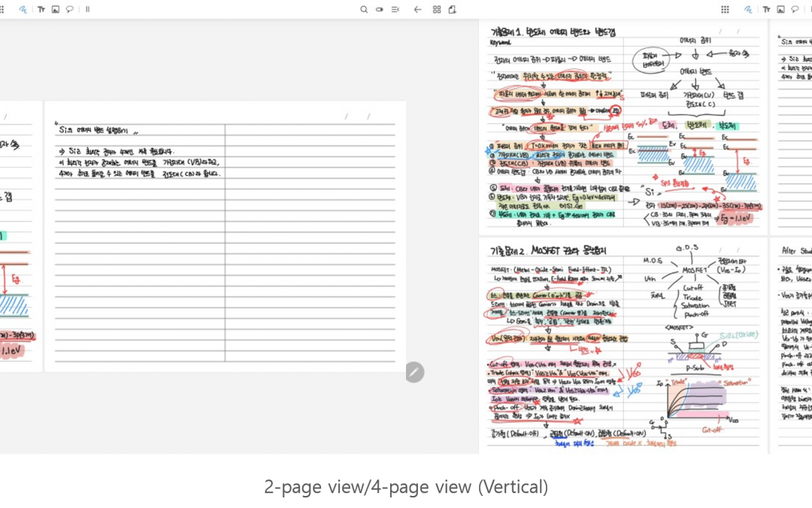Toggle the pill-shaped switch icon in top toolbar
This screenshot has height=508, width=812.
tap(380, 9)
